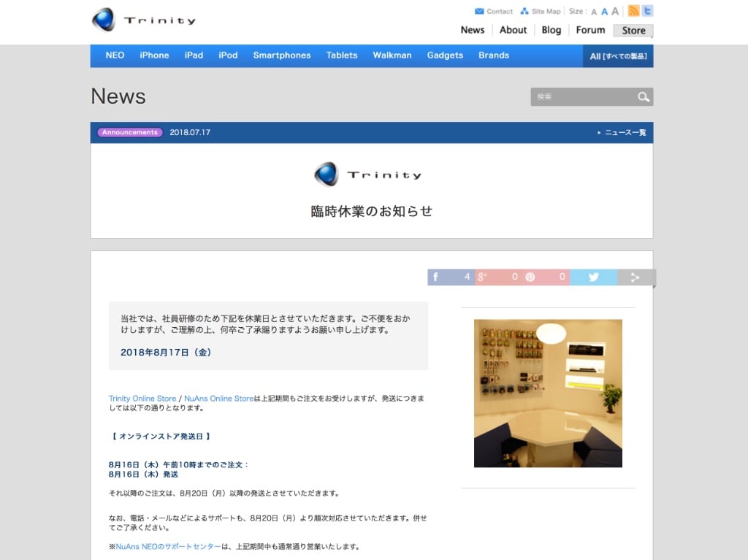Select the medium font size A
Image resolution: width=748 pixels, height=560 pixels.
(x=604, y=12)
